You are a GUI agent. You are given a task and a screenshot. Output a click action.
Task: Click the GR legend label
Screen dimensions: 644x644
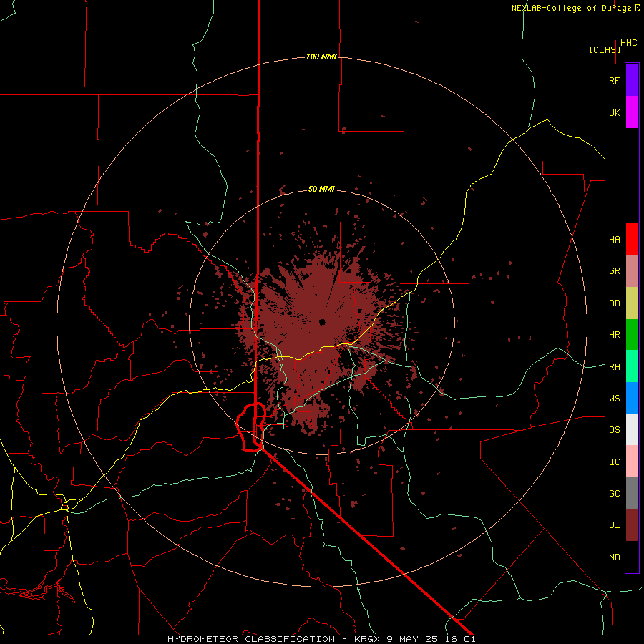614,271
